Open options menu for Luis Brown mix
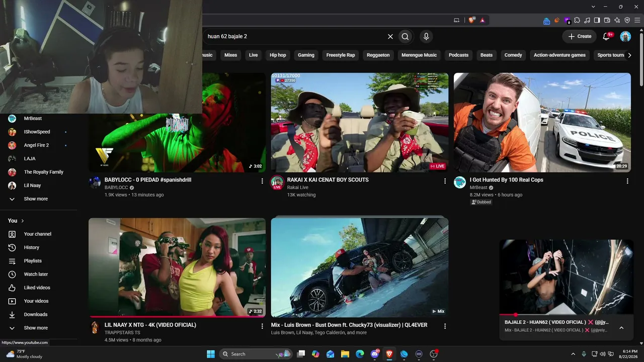644x362 pixels. click(x=445, y=326)
